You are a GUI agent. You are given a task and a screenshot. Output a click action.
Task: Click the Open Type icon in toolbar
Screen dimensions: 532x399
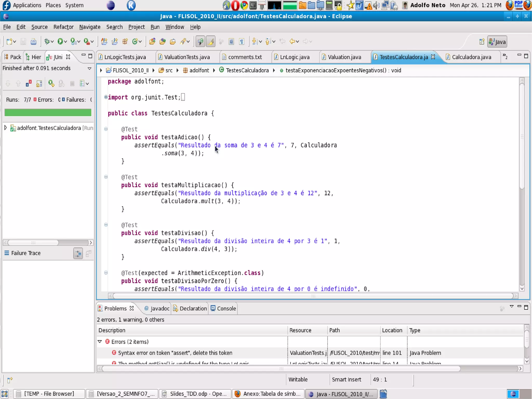coord(152,41)
